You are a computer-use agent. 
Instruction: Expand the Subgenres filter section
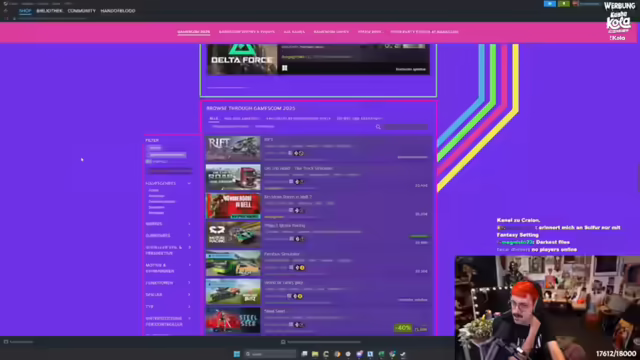(189, 236)
